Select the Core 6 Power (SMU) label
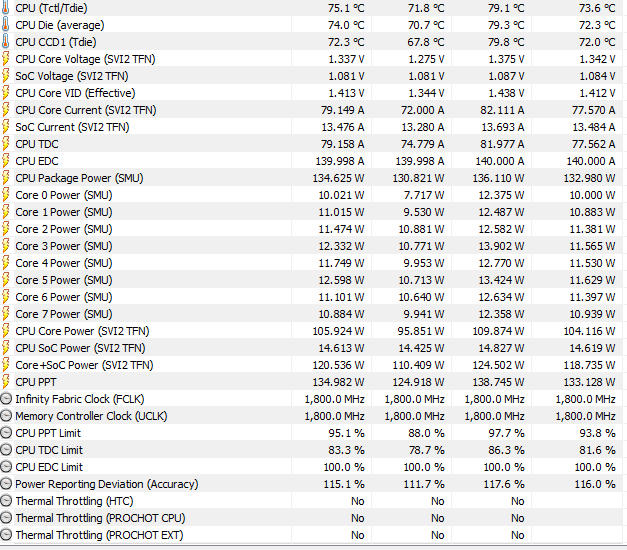Screen dimensions: 627x550 [x=64, y=297]
